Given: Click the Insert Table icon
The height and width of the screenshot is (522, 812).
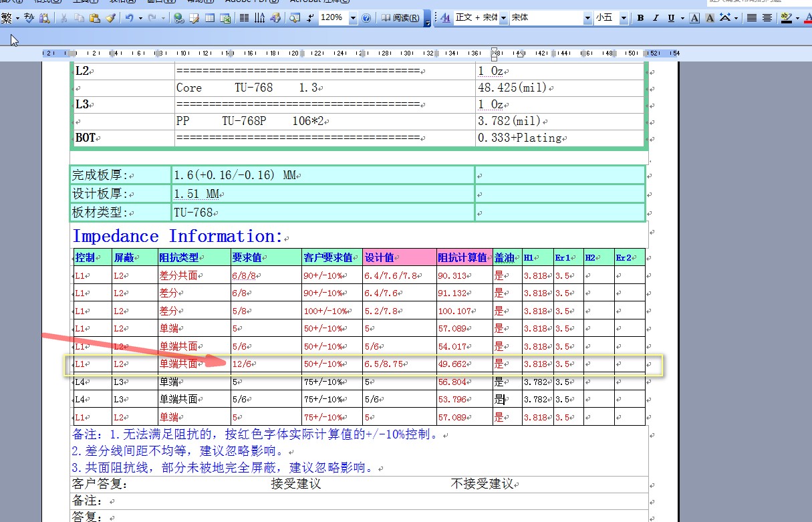Looking at the screenshot, I should click(210, 18).
